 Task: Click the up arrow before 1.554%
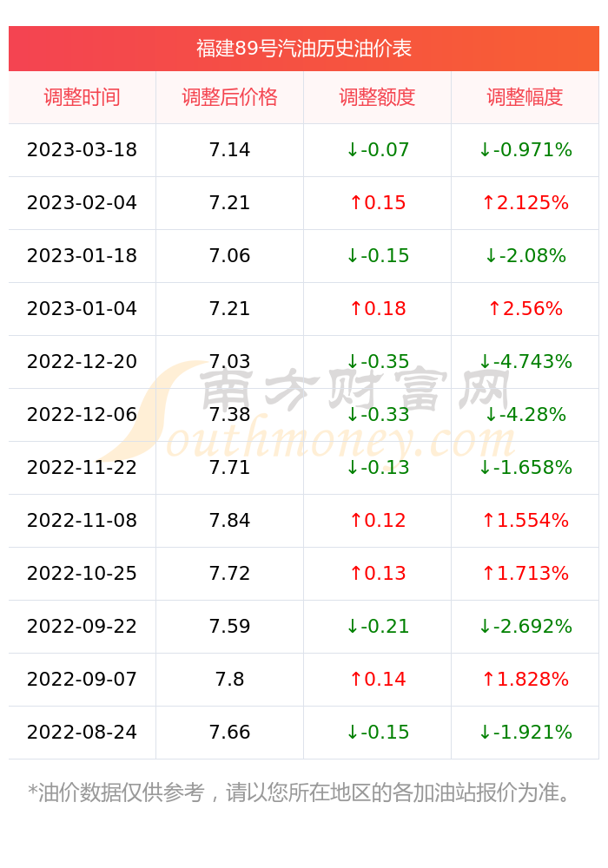coord(488,520)
